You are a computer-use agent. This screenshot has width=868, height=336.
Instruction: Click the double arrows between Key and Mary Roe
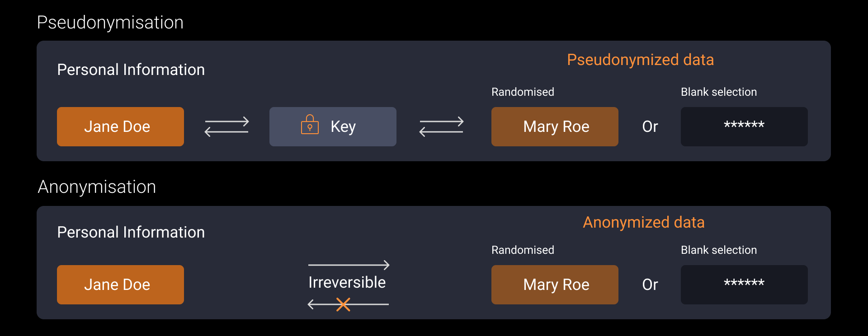tap(441, 126)
